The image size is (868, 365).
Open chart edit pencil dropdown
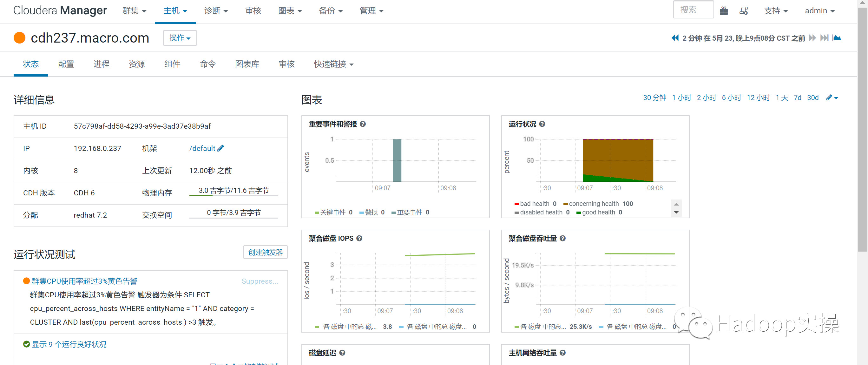pos(832,98)
